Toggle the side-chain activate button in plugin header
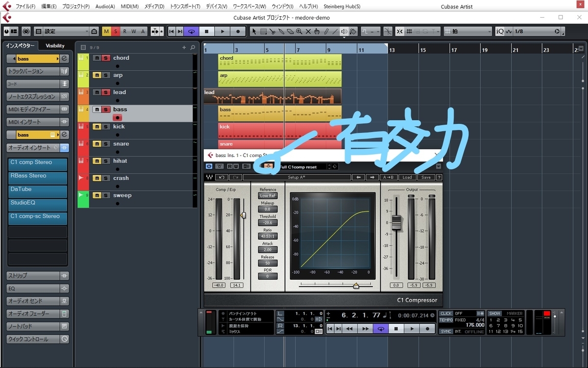 [x=268, y=167]
